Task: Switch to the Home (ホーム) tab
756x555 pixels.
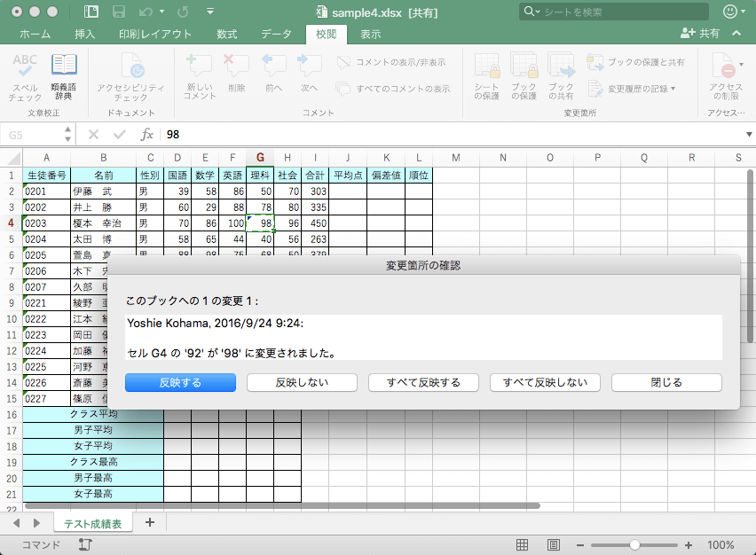Action: tap(35, 34)
